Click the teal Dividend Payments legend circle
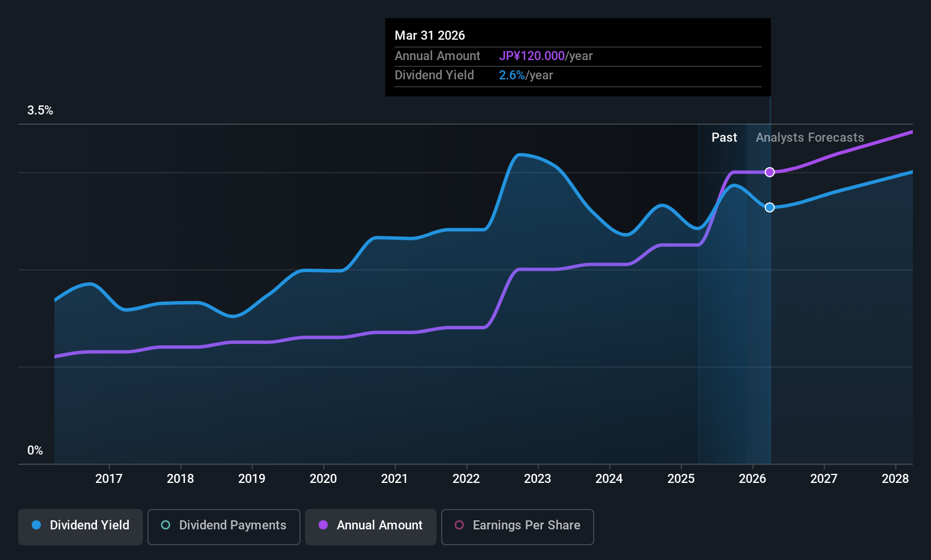 pos(166,525)
